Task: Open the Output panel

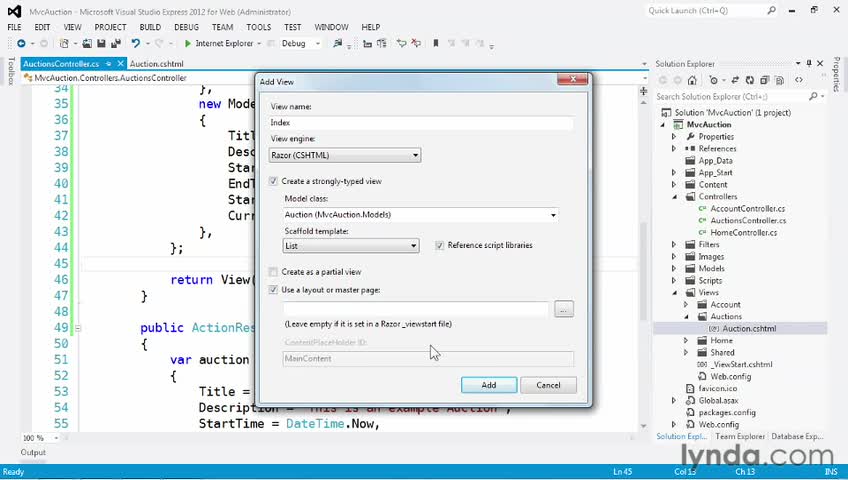Action: point(33,452)
